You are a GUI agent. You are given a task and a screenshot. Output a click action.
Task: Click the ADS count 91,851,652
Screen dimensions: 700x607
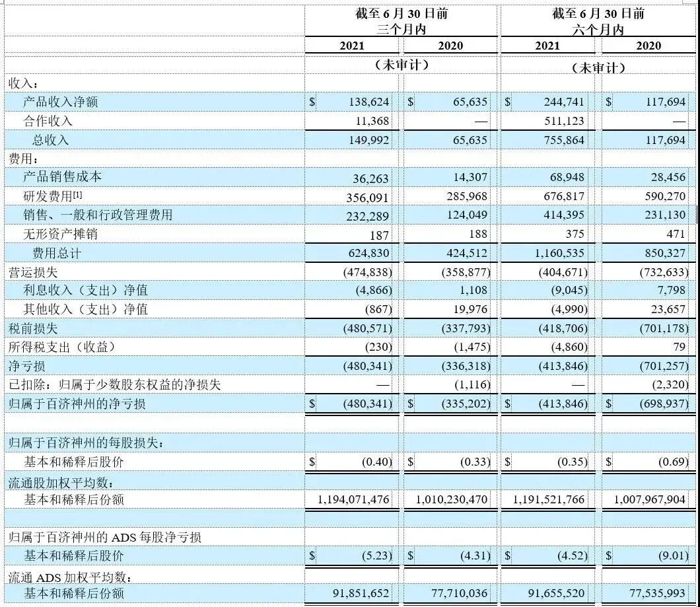pyautogui.click(x=361, y=594)
